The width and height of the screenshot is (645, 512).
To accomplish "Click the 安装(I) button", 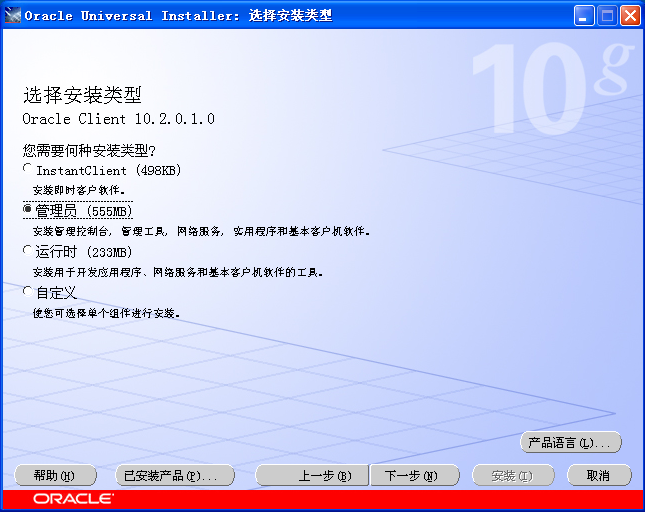I will tap(513, 476).
